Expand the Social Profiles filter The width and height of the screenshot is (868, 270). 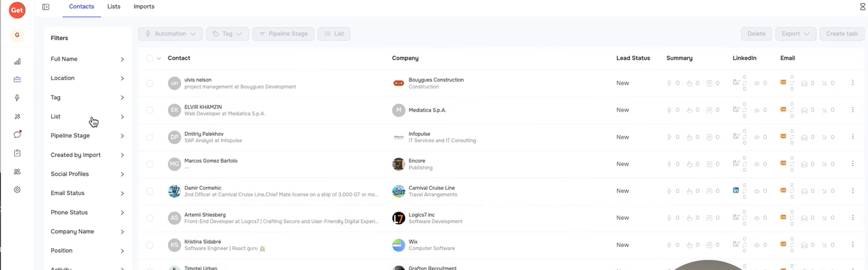coord(88,174)
